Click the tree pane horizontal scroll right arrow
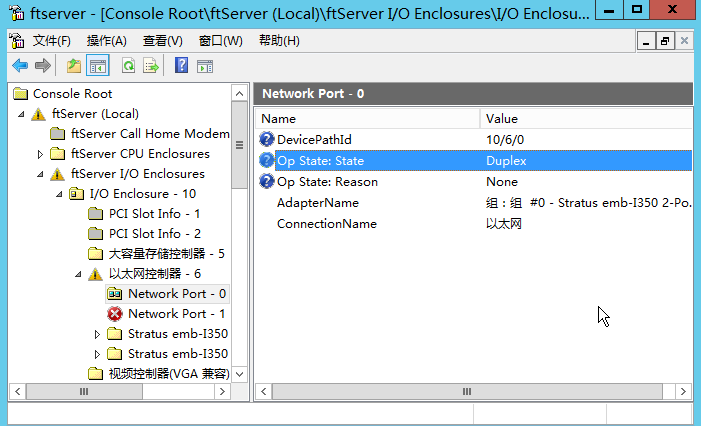 click(222, 392)
